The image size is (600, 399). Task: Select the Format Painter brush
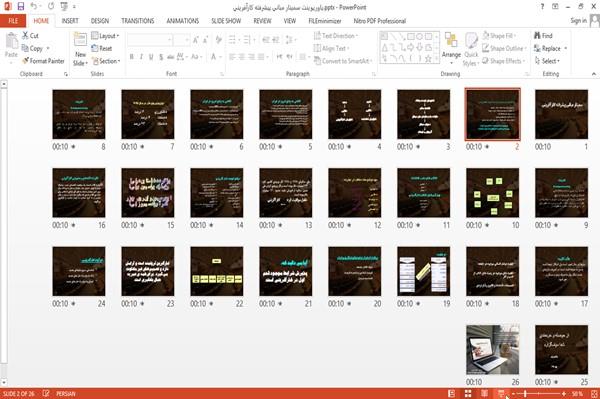point(25,61)
